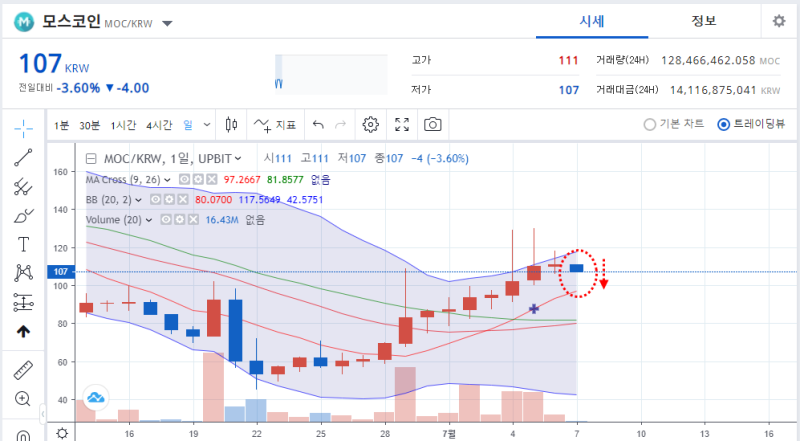
Task: Take a chart snapshot with camera icon
Action: pyautogui.click(x=433, y=125)
